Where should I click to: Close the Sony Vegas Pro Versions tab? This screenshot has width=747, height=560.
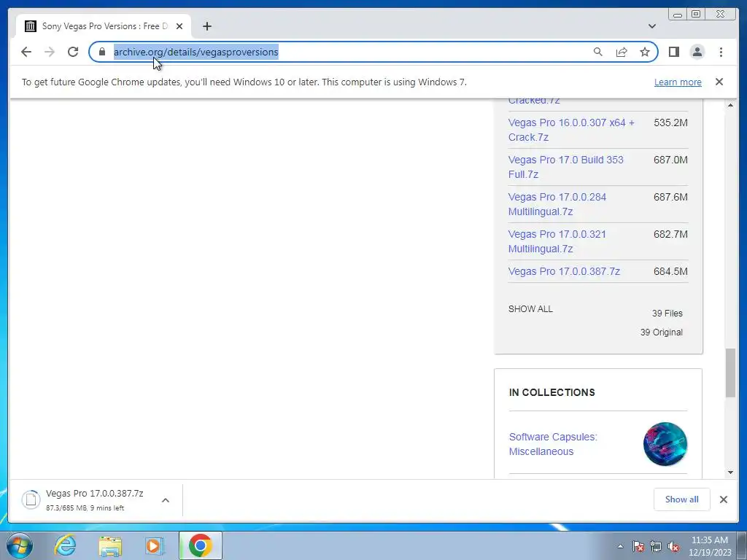tap(179, 26)
